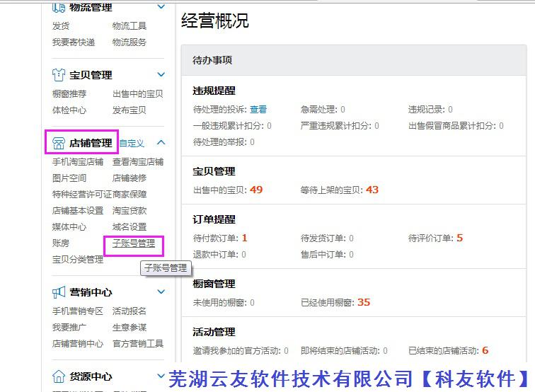535x392 pixels.
Task: Click the 货源中心 house icon
Action: (58, 376)
